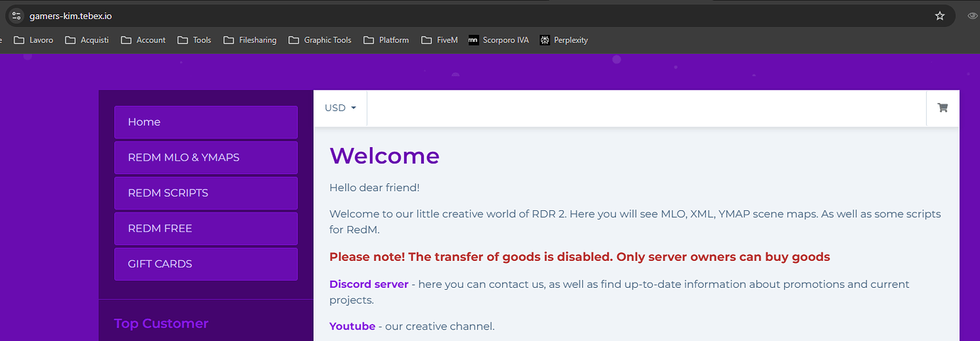Open the FiveM bookmarks folder
Image resolution: width=980 pixels, height=341 pixels.
click(x=440, y=40)
